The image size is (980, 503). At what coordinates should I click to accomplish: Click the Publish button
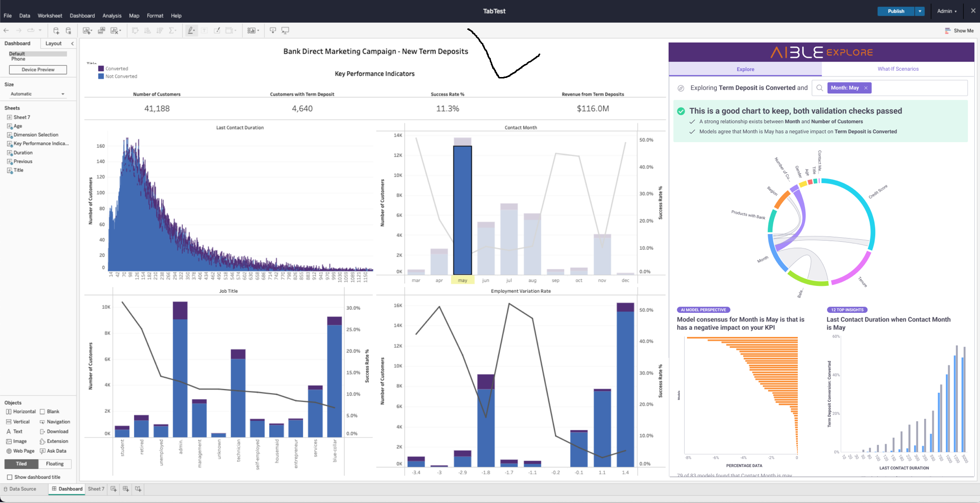[x=896, y=11]
